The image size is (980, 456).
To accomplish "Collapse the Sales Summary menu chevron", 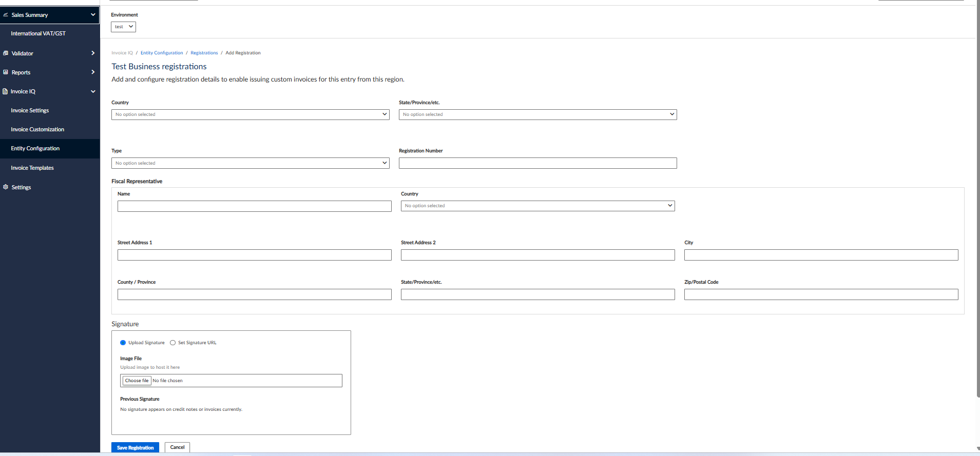I will (93, 15).
